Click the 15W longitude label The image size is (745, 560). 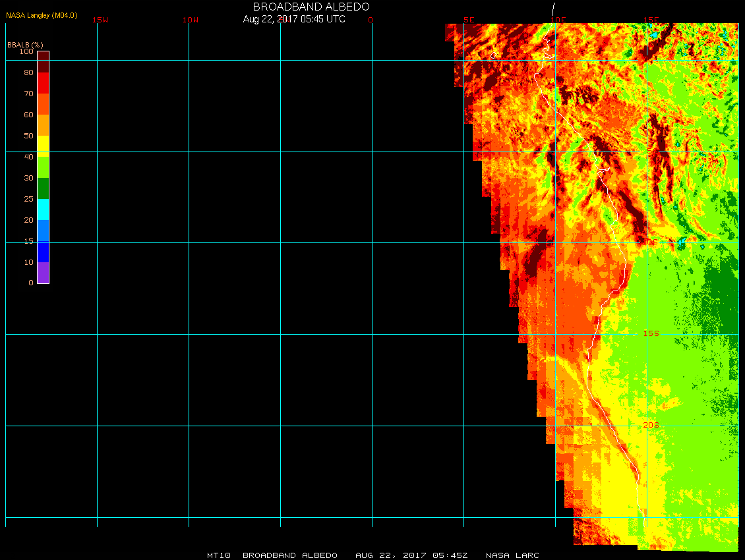click(100, 20)
